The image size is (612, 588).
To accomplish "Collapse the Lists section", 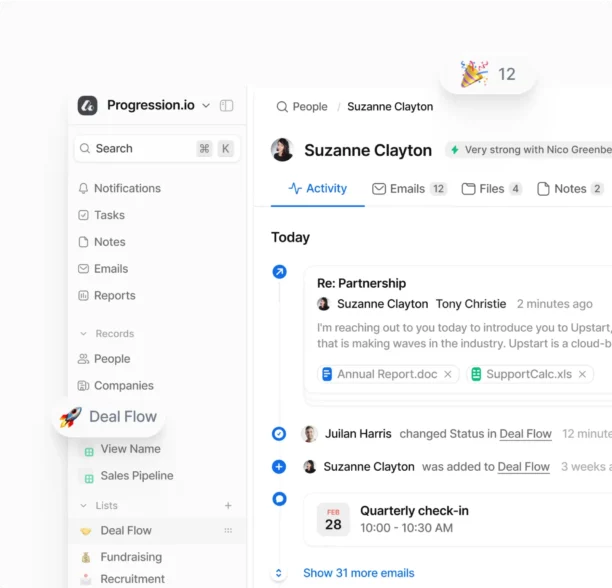I will pos(83,506).
